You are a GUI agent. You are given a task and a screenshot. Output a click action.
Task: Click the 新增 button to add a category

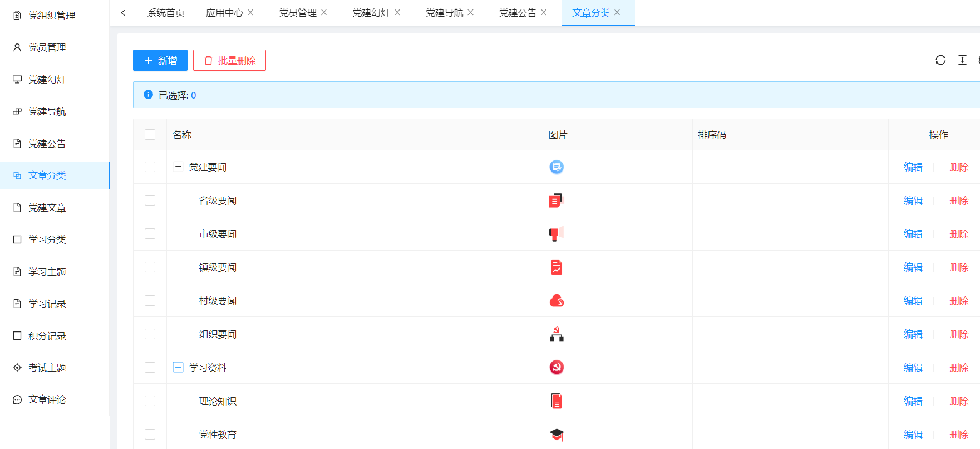click(x=160, y=60)
